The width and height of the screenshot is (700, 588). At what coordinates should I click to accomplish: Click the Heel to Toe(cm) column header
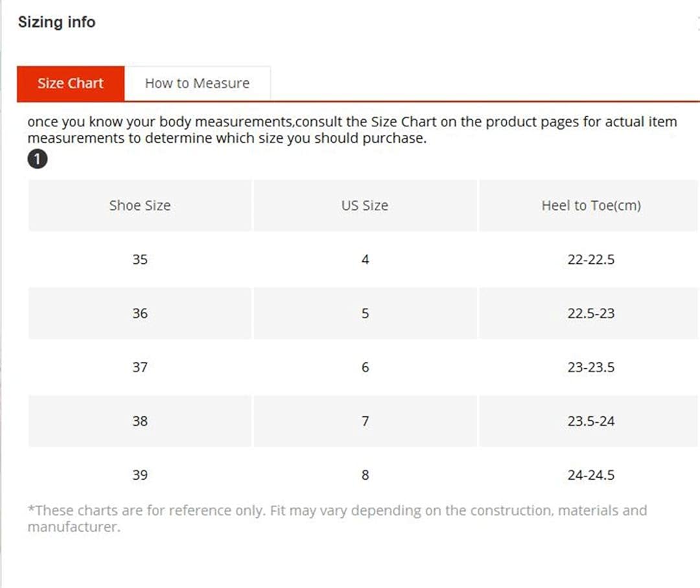(590, 206)
